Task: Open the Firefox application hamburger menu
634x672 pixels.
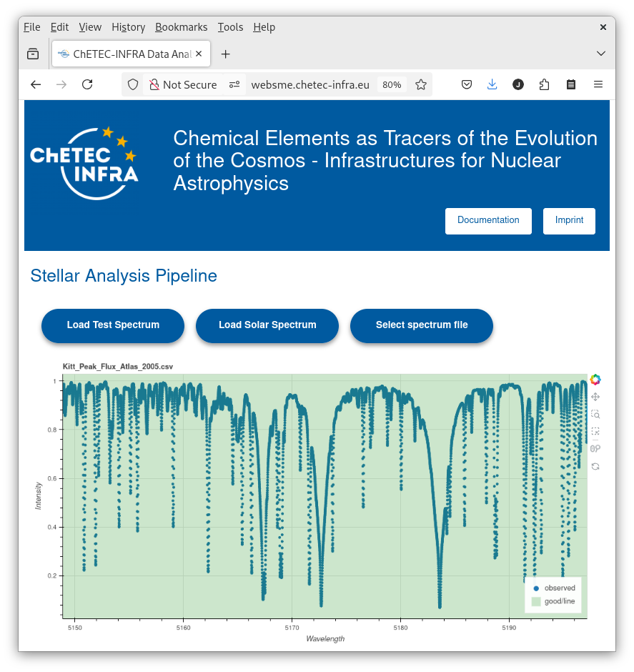Action: point(598,84)
